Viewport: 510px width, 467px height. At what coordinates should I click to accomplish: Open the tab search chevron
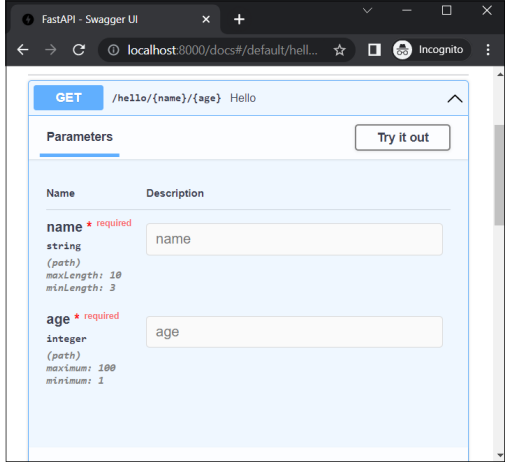[x=367, y=11]
